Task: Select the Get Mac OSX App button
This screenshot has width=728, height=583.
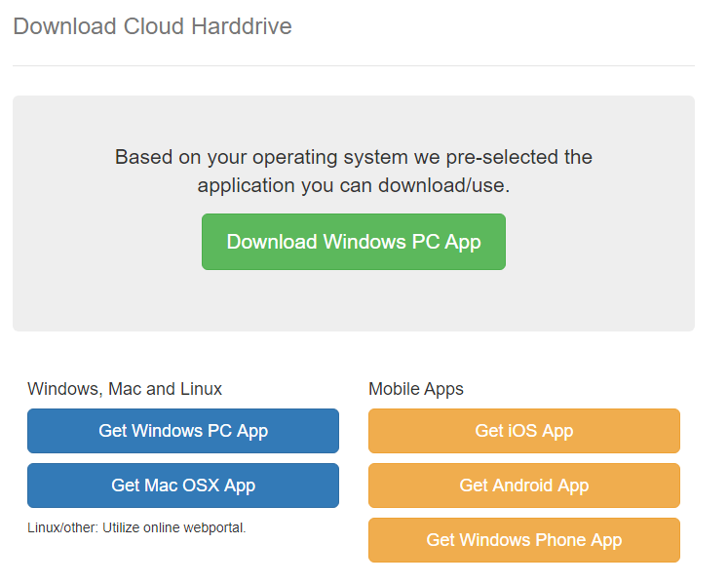Action: (183, 486)
